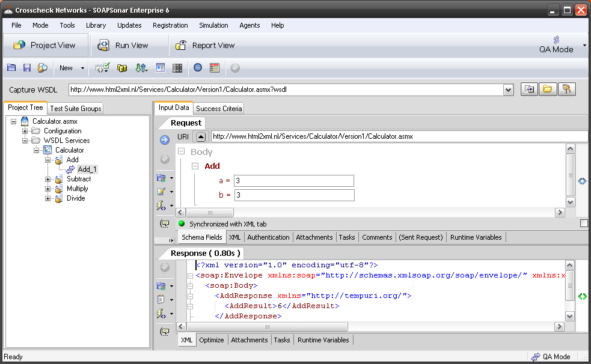Click the New toolbar button
This screenshot has width=591, height=364.
[66, 68]
